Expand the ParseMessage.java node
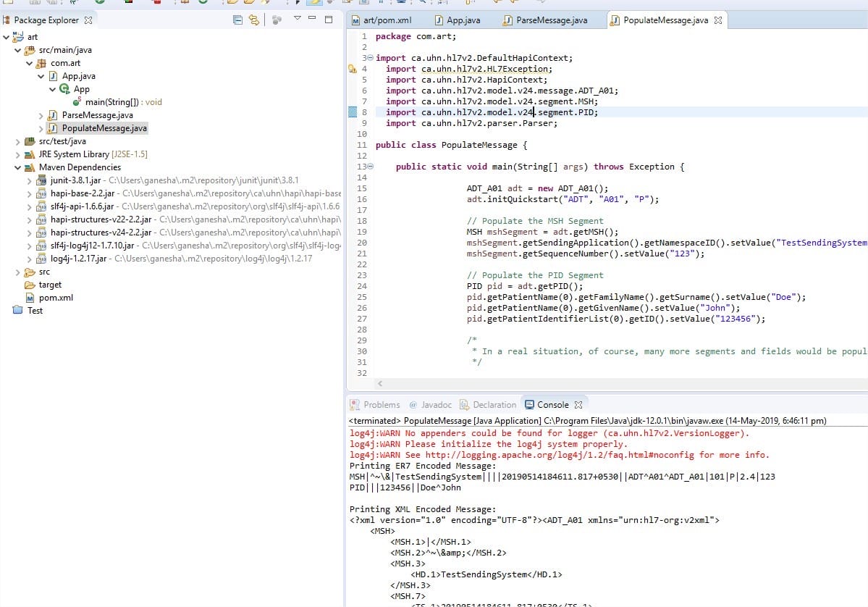This screenshot has width=868, height=607. (x=41, y=116)
